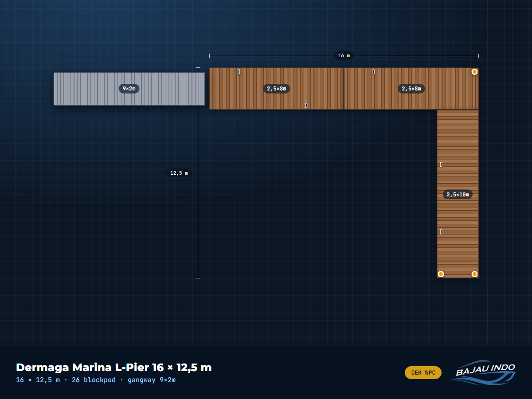Click the DEK WPC badge
The width and height of the screenshot is (532, 399).
pos(423,373)
